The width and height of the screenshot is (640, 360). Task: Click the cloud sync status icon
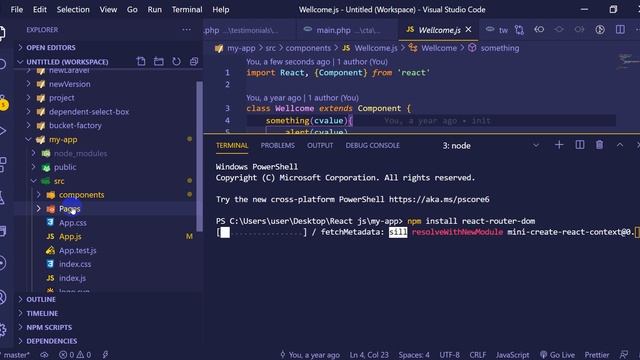[44, 355]
